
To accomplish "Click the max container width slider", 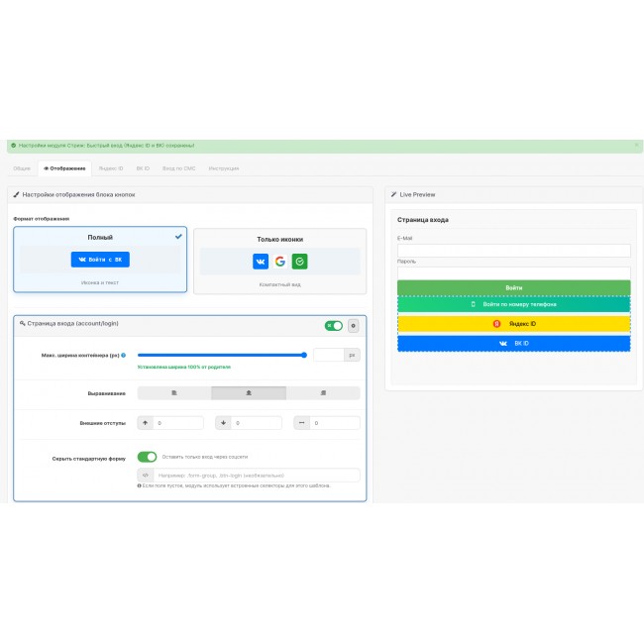I will point(222,355).
